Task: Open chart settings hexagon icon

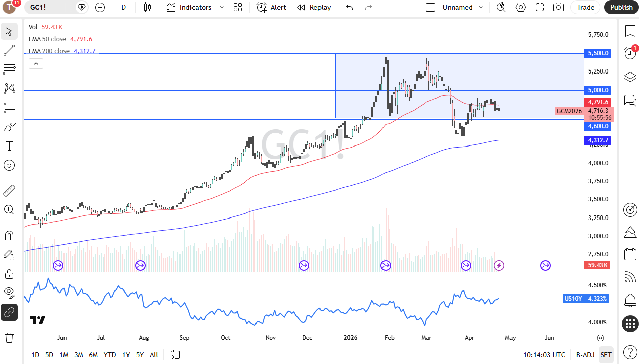Action: pyautogui.click(x=521, y=7)
